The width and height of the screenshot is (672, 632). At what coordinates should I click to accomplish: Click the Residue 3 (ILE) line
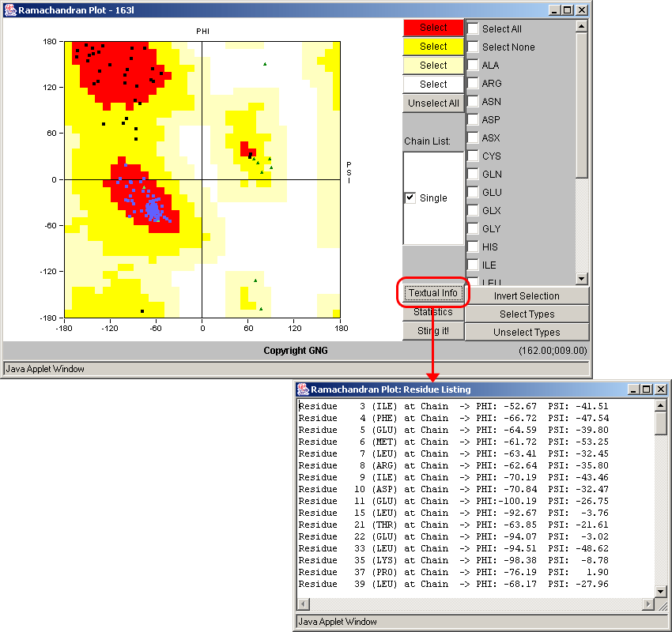[454, 406]
